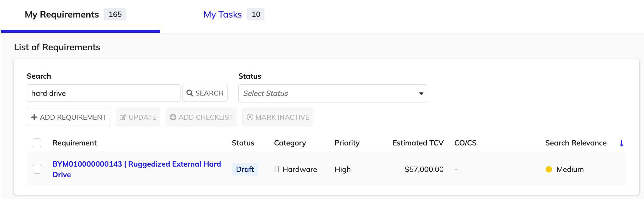The width and height of the screenshot is (644, 199).
Task: Check the box for the Ruggedized External Hard Drive row
Action: tap(37, 169)
